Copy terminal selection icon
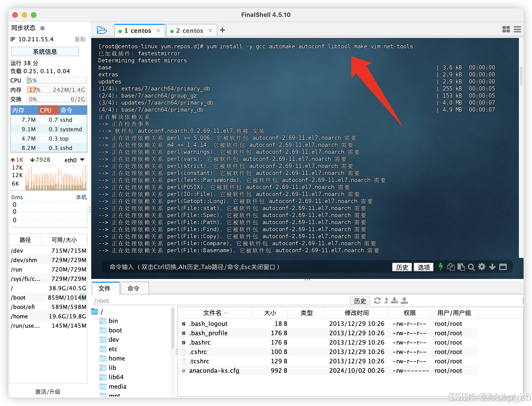The height and width of the screenshot is (406, 532). point(451,267)
